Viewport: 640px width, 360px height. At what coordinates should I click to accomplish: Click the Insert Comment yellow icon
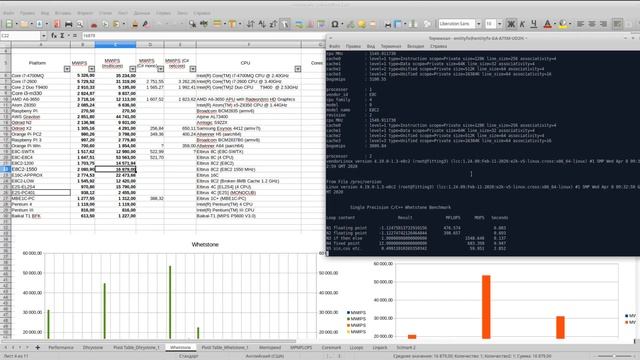click(362, 24)
